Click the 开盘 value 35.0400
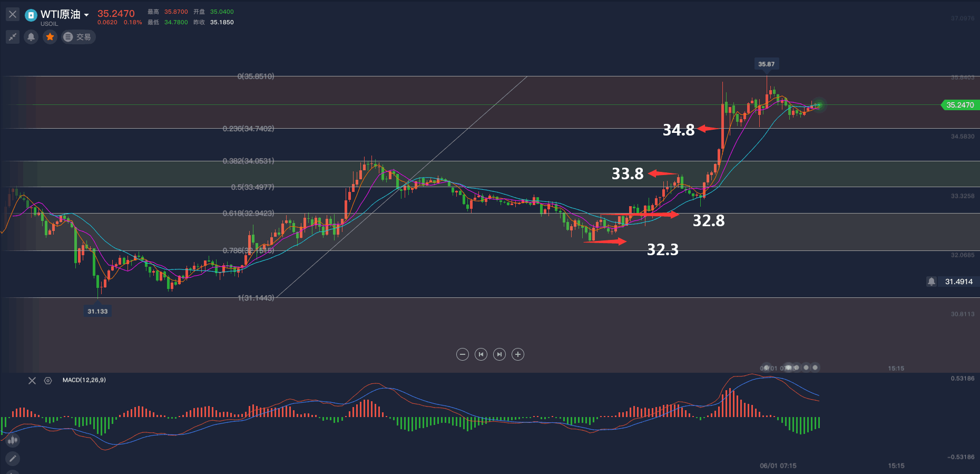Viewport: 980px width, 474px height. [x=222, y=12]
